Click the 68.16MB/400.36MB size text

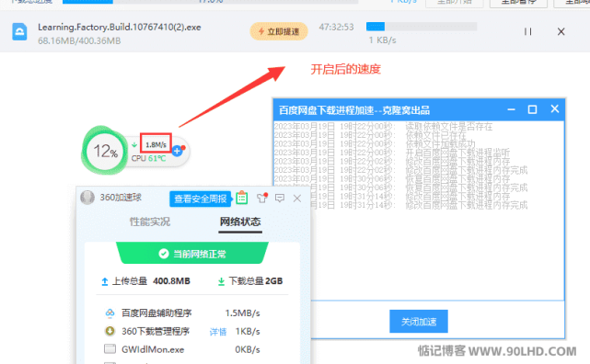[x=79, y=40]
